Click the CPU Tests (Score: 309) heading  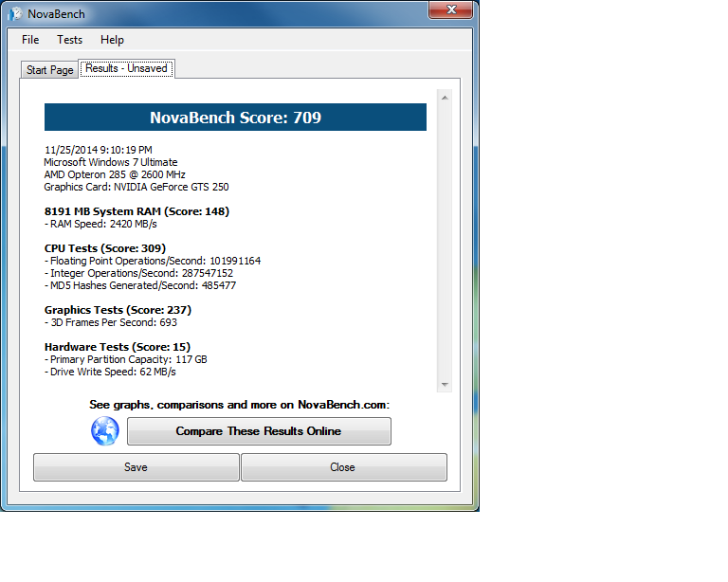pyautogui.click(x=105, y=248)
